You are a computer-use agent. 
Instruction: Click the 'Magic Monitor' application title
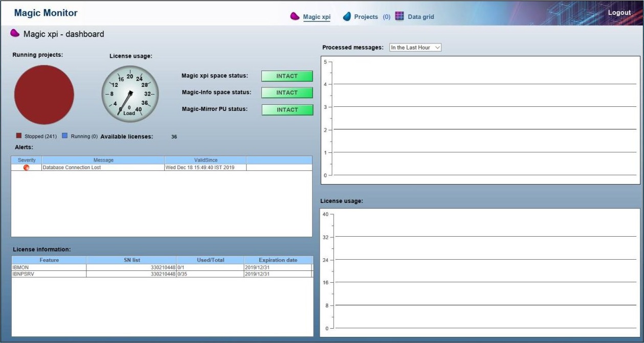46,13
